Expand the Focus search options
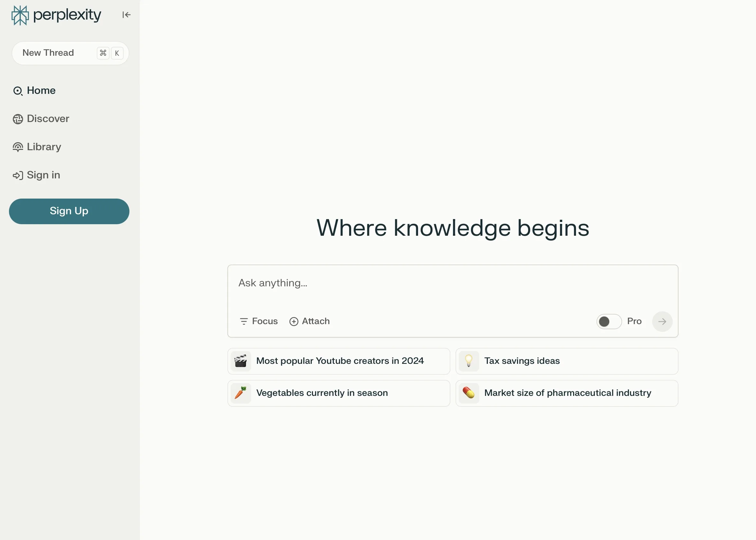The height and width of the screenshot is (540, 756). click(x=258, y=321)
